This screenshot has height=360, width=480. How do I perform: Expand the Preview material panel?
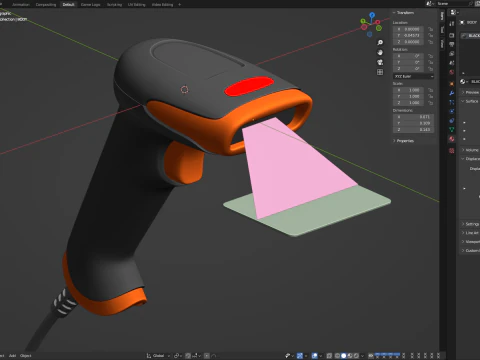[470, 92]
